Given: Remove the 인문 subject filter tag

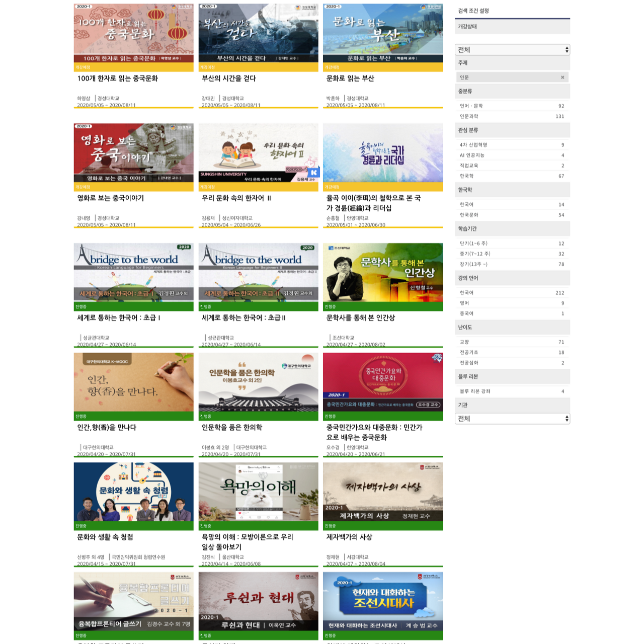Looking at the screenshot, I should coord(562,77).
